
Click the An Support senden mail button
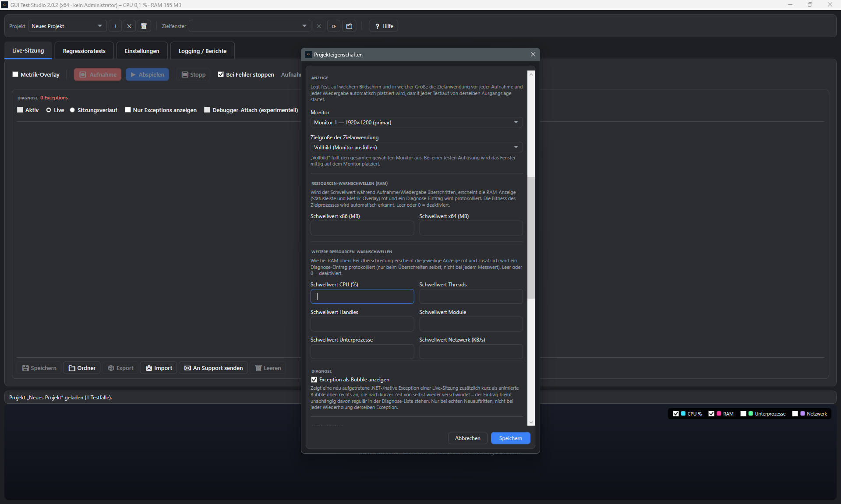point(214,368)
